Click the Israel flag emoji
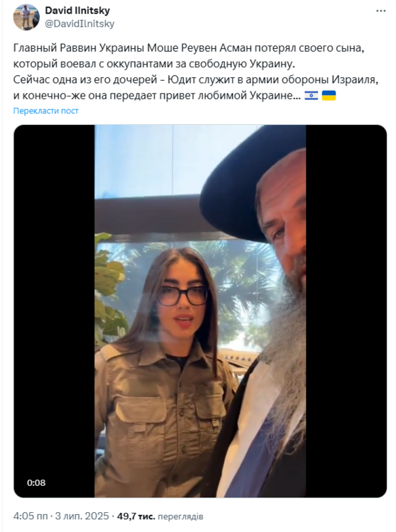This screenshot has width=396, height=532. [x=311, y=96]
